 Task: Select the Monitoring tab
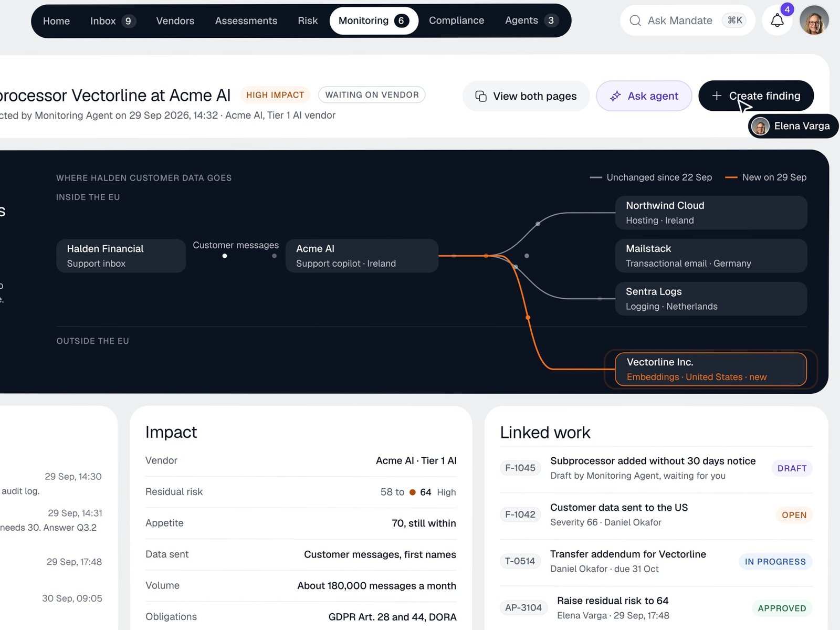374,21
